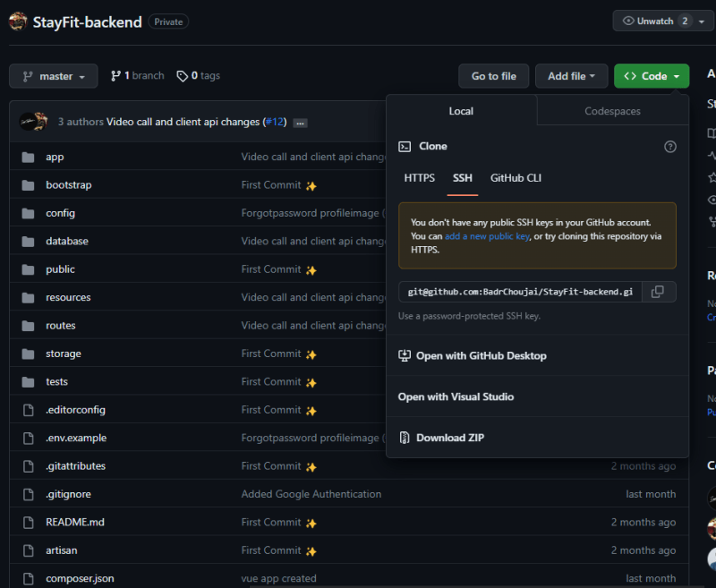Open the 1 branch link

(138, 76)
